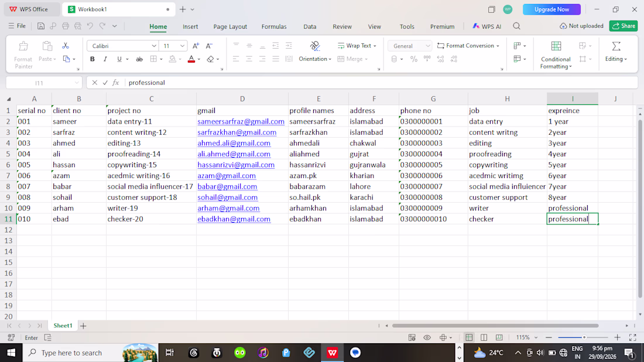The width and height of the screenshot is (644, 362).
Task: Open the ebadkhan@gmail.com link
Action: 234,219
